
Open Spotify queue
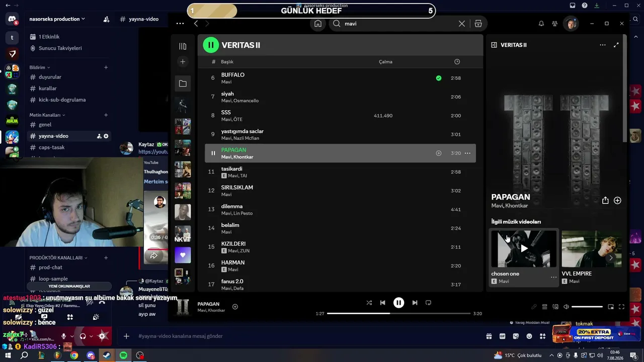coord(544,307)
